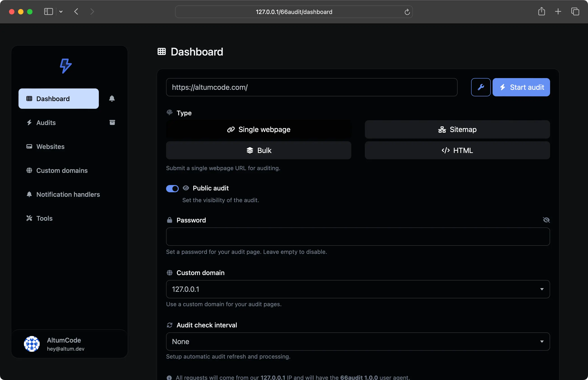This screenshot has width=588, height=380.
Task: Click the browser page reload icon
Action: tap(407, 12)
